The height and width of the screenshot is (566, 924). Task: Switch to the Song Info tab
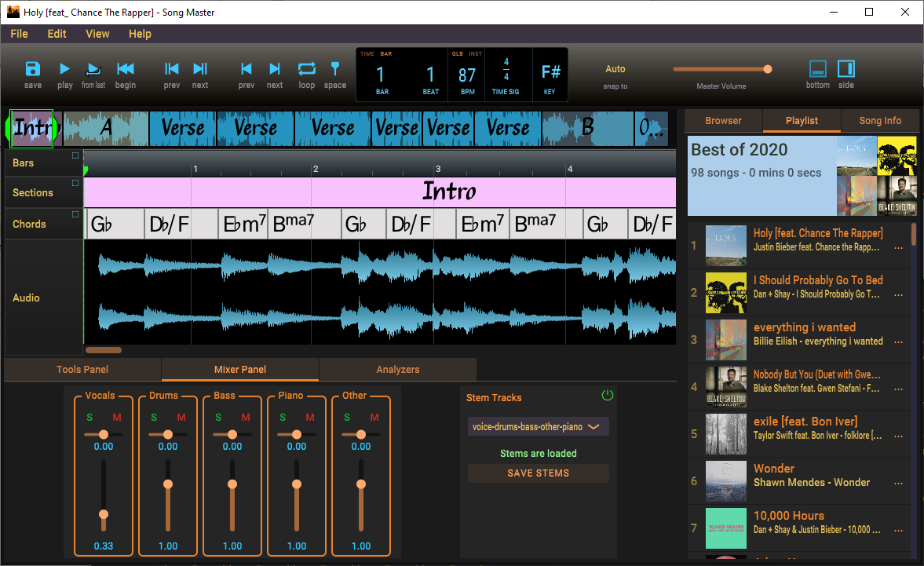pyautogui.click(x=880, y=121)
